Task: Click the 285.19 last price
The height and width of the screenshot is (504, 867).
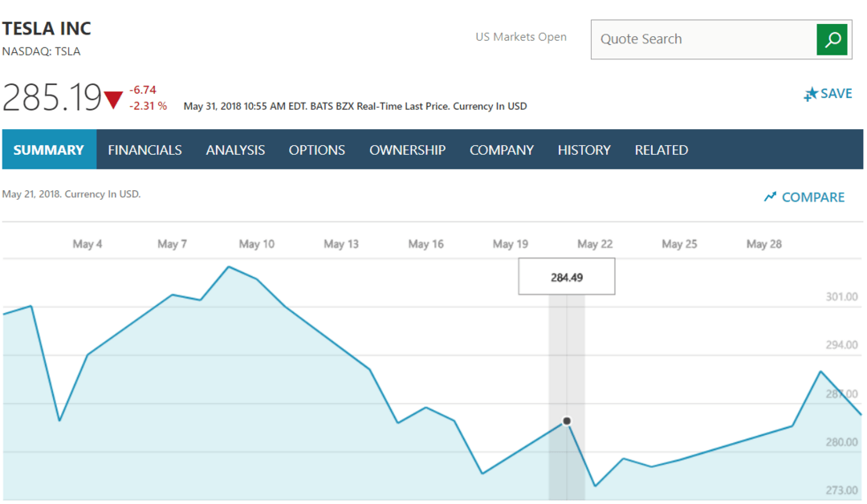Action: (52, 98)
